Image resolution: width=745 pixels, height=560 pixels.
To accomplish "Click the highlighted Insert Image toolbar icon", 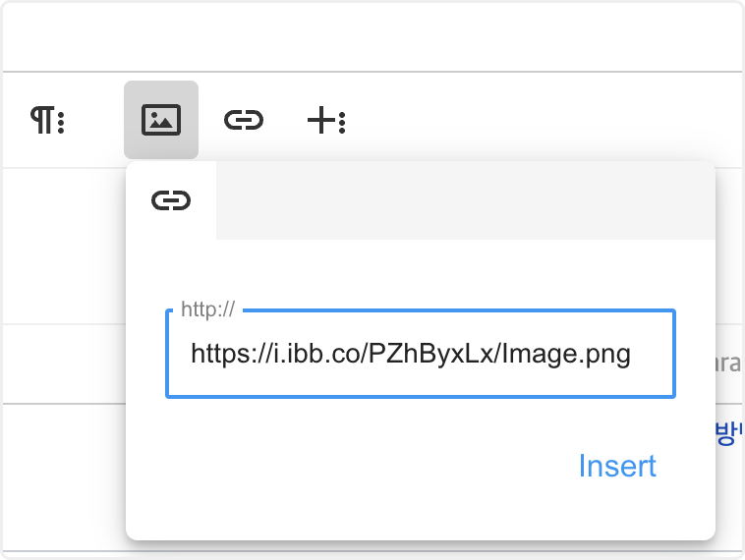I will pos(161,120).
